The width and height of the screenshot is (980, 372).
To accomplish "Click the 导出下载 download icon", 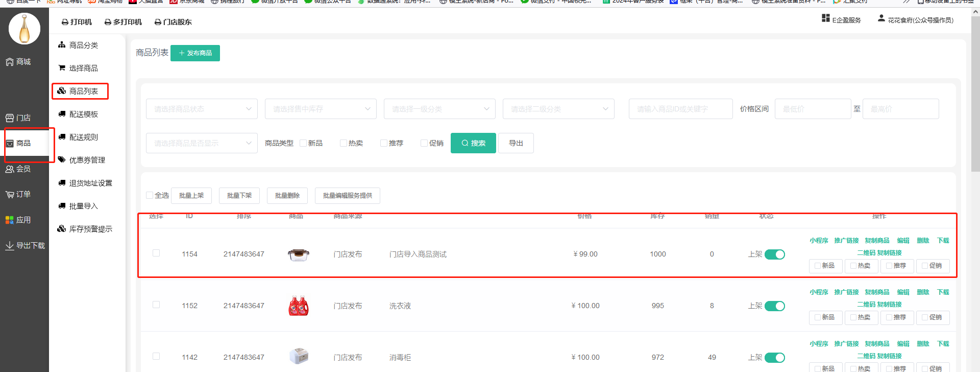I will [10, 246].
